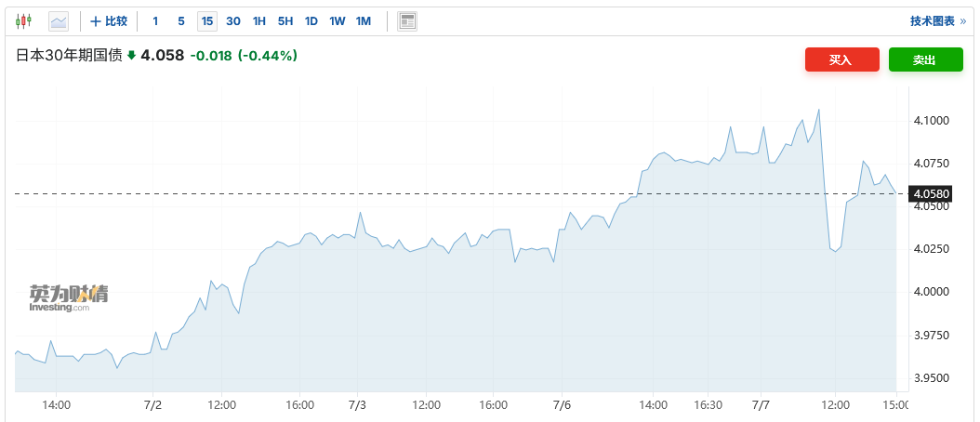Choose the 1W time interval
This screenshot has width=980, height=422.
[x=338, y=21]
